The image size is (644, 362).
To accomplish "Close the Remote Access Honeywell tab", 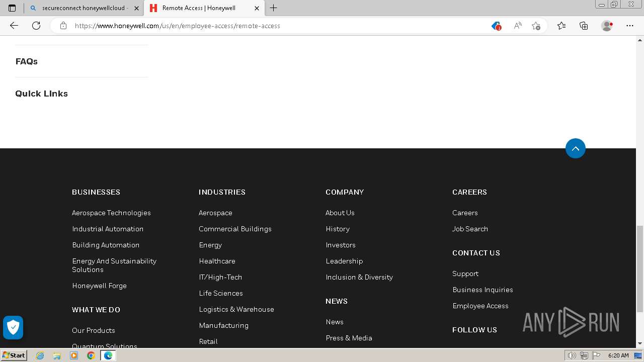I will pos(257,8).
